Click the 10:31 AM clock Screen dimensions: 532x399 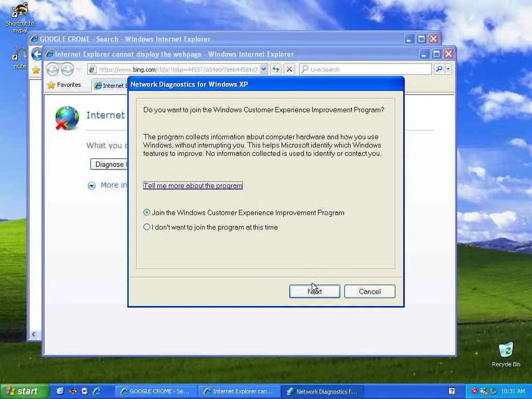(513, 391)
